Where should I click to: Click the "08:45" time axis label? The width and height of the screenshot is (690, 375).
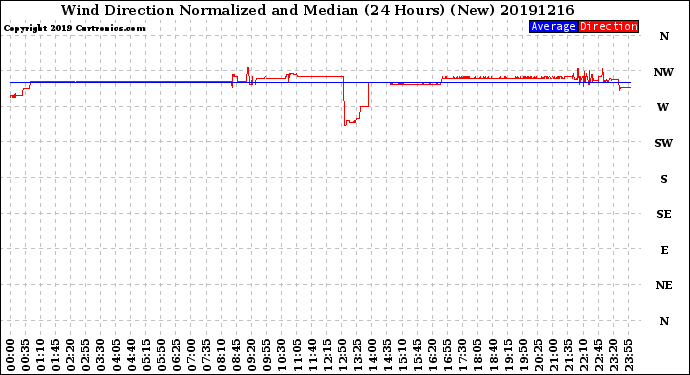tap(237, 355)
